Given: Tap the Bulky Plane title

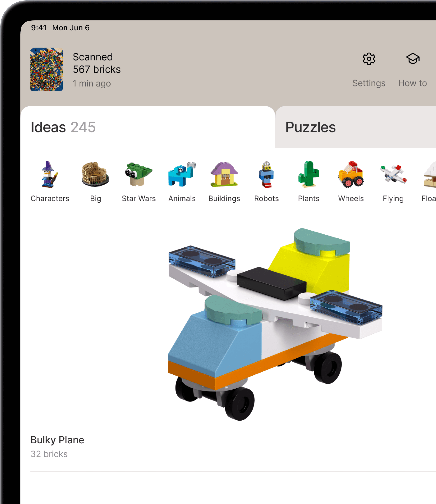Looking at the screenshot, I should coord(57,440).
